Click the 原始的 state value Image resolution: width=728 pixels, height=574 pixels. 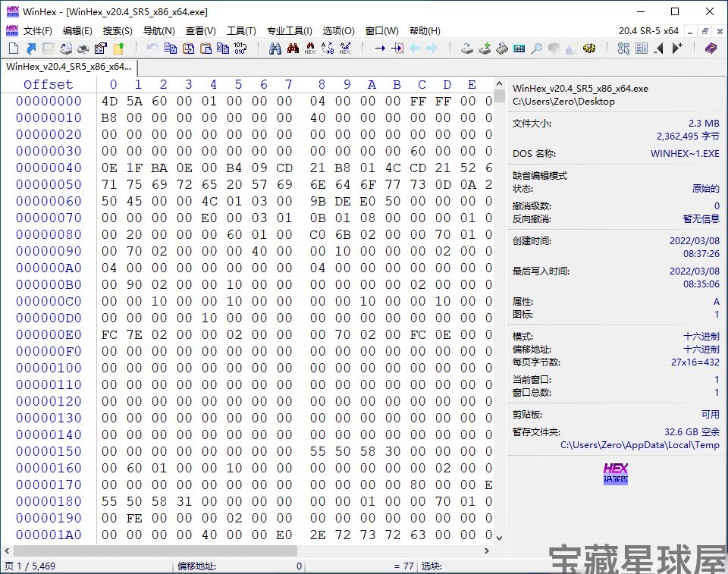(x=706, y=189)
